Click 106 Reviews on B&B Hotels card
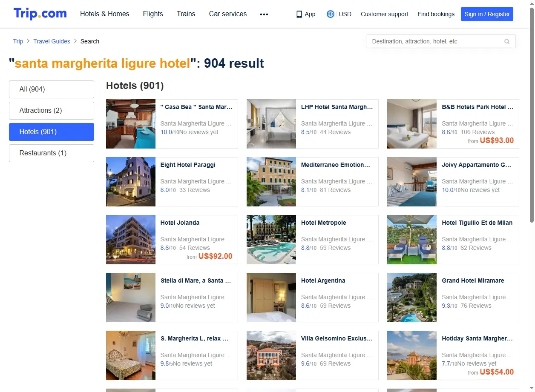Screen dimensions: 535x392 pyautogui.click(x=477, y=132)
